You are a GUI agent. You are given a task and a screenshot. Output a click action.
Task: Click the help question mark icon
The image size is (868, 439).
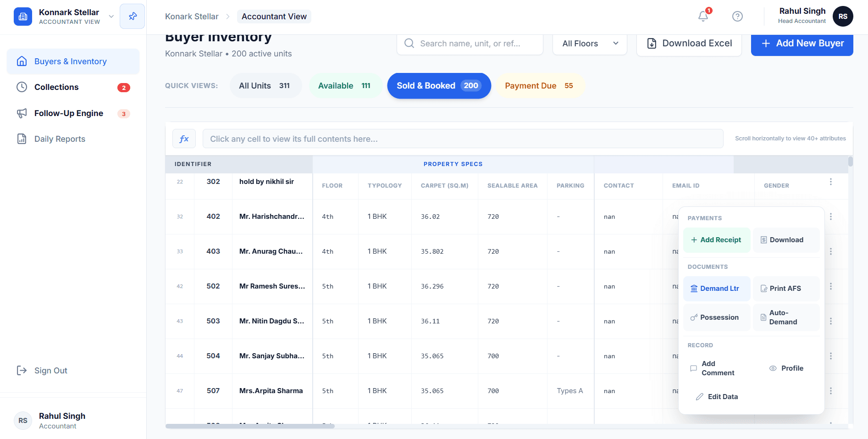pyautogui.click(x=737, y=16)
